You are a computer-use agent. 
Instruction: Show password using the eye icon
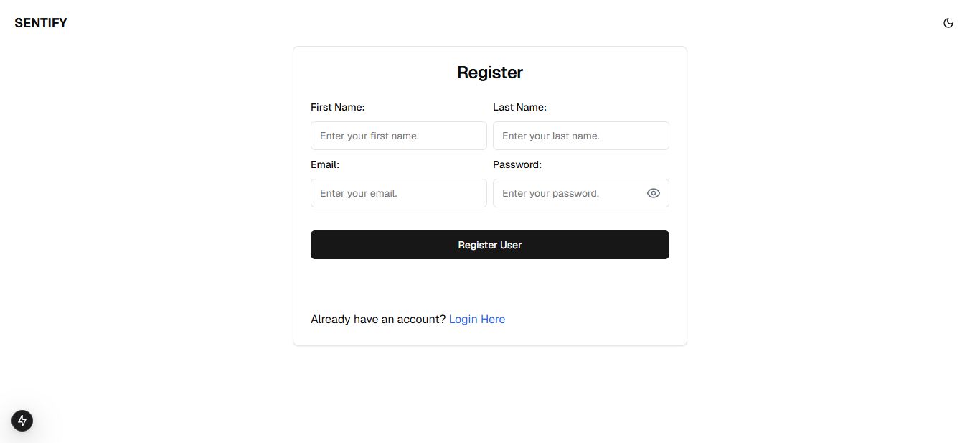click(x=653, y=193)
